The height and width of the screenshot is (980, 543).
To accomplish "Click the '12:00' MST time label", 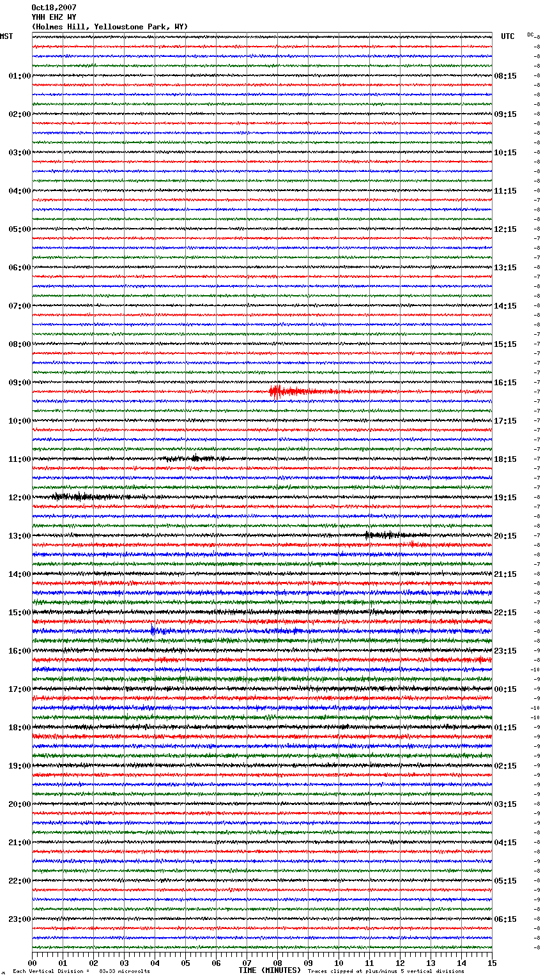I will point(20,498).
